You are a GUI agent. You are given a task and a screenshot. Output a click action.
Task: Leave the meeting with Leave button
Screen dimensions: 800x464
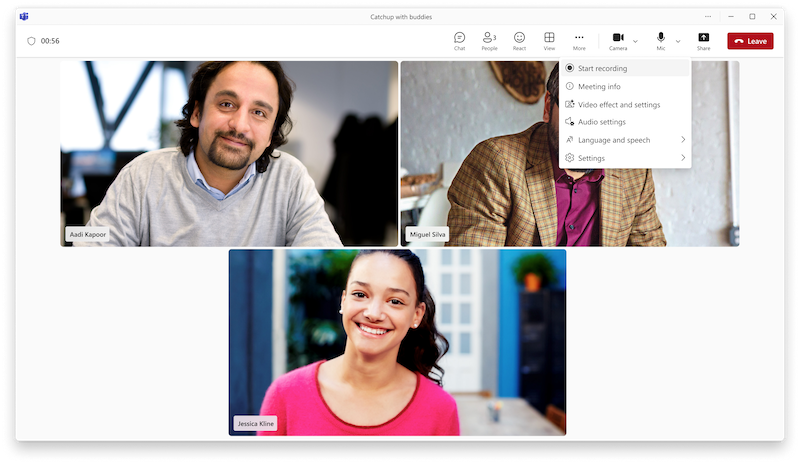point(750,41)
